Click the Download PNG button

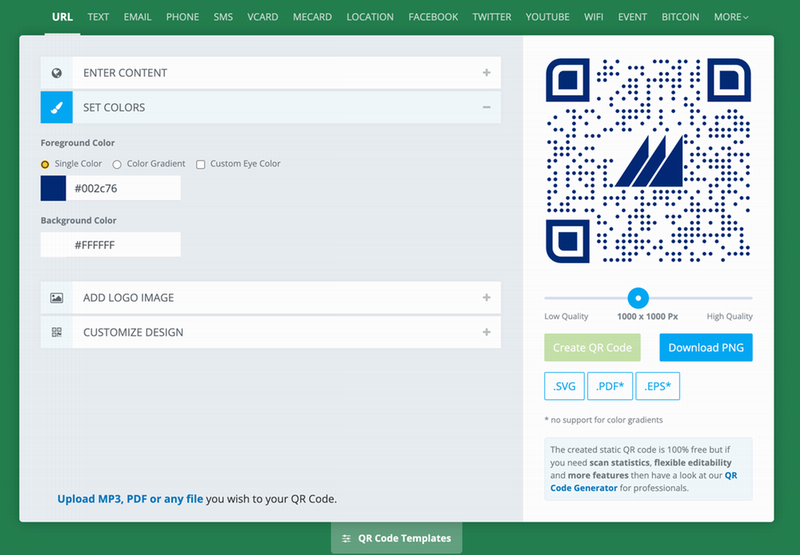706,347
